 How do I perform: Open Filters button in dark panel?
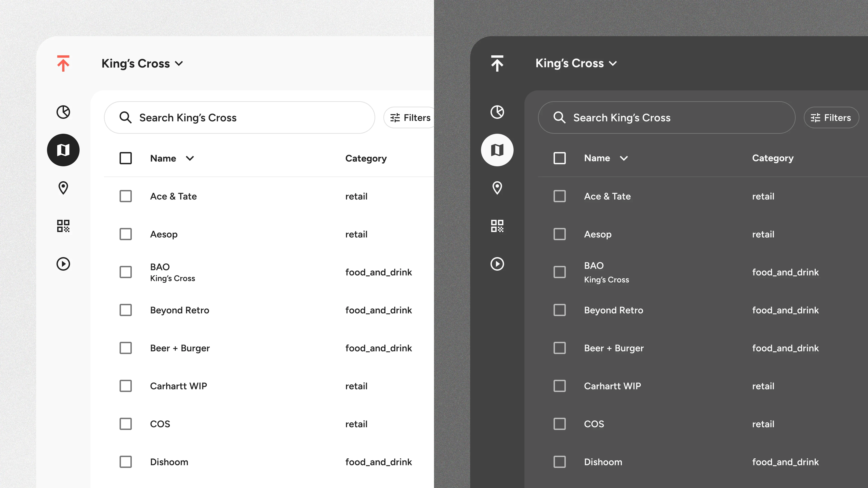click(831, 117)
